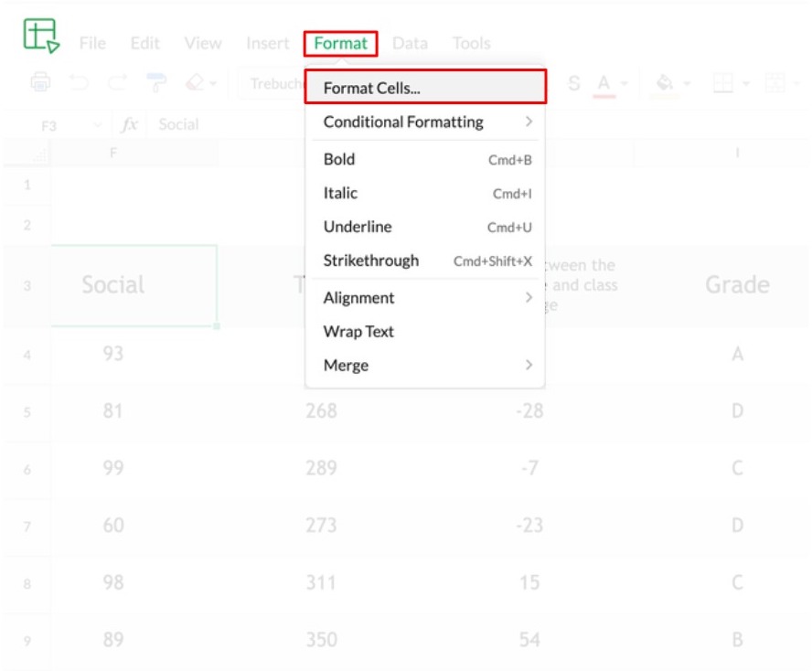Expand the Alignment submenu
Screen dimensions: 812x671
coord(425,298)
